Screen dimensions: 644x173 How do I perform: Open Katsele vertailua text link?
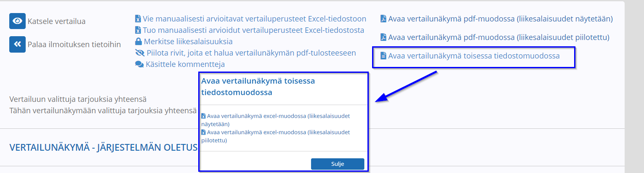tap(56, 21)
